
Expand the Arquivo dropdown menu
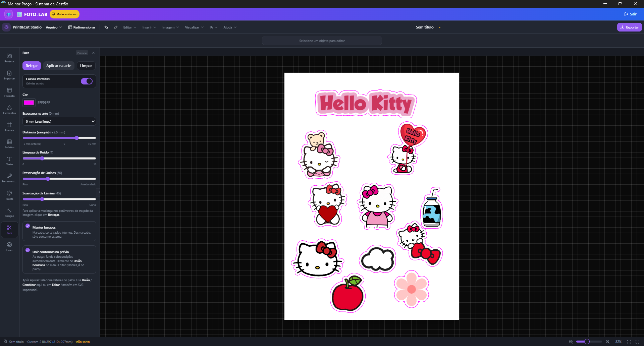[x=54, y=27]
